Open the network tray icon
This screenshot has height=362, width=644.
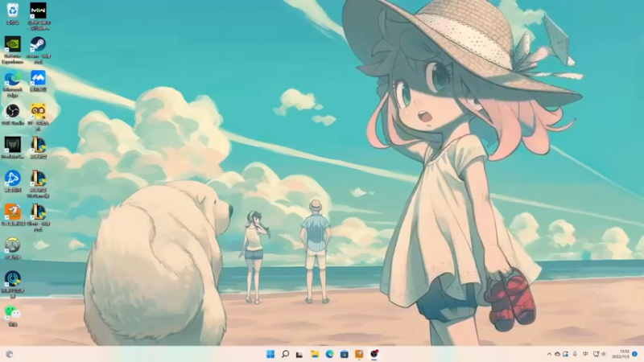(x=596, y=354)
